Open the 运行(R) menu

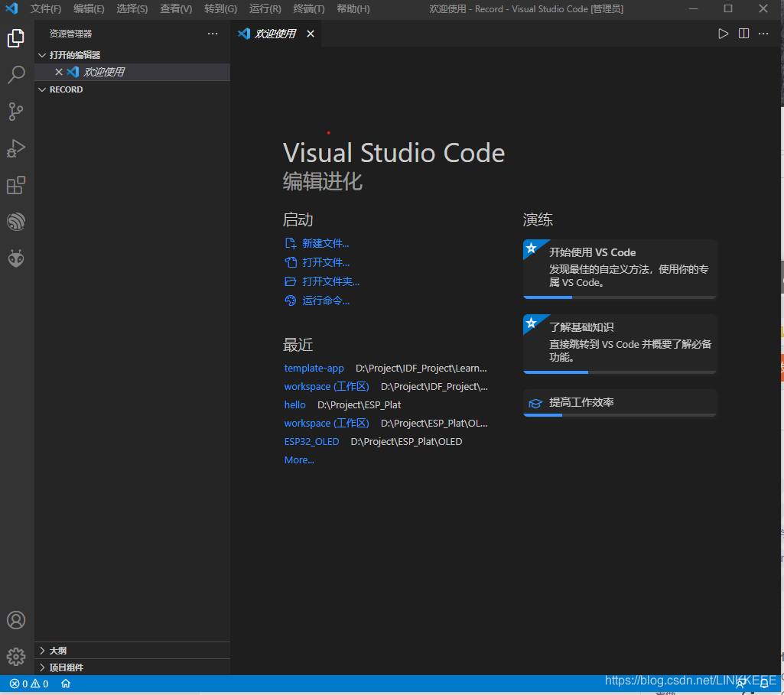(265, 9)
